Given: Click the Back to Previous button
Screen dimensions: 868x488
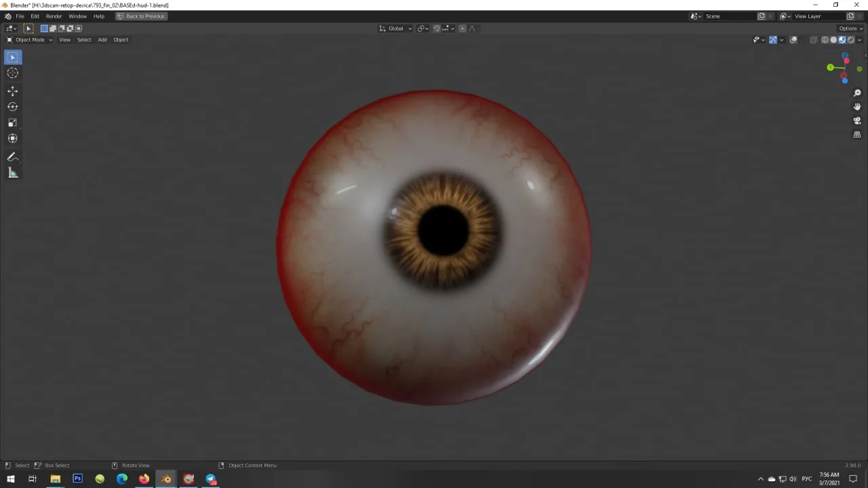Looking at the screenshot, I should 141,16.
